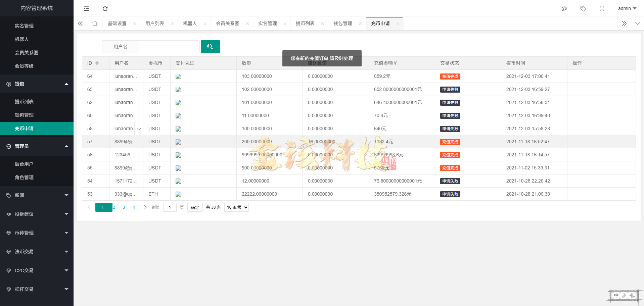644x306 pixels.
Task: Collapse the left sidebar menu
Action: pyautogui.click(x=86, y=8)
